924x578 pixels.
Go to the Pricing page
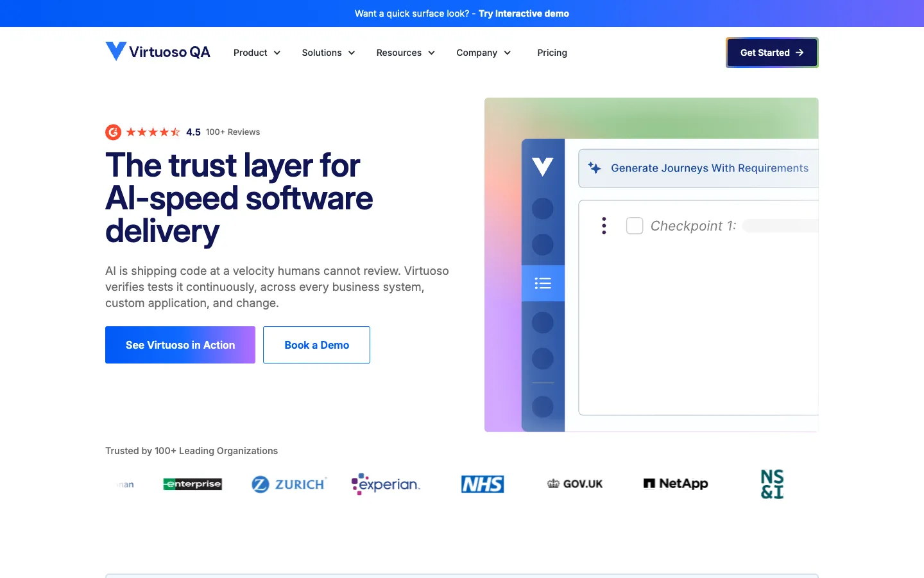(x=552, y=53)
